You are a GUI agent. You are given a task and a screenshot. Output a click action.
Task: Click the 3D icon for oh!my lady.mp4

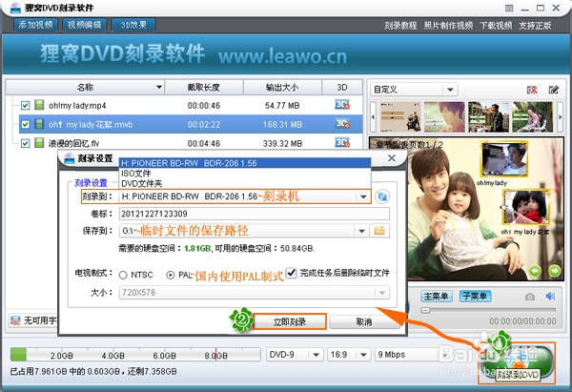tap(342, 105)
